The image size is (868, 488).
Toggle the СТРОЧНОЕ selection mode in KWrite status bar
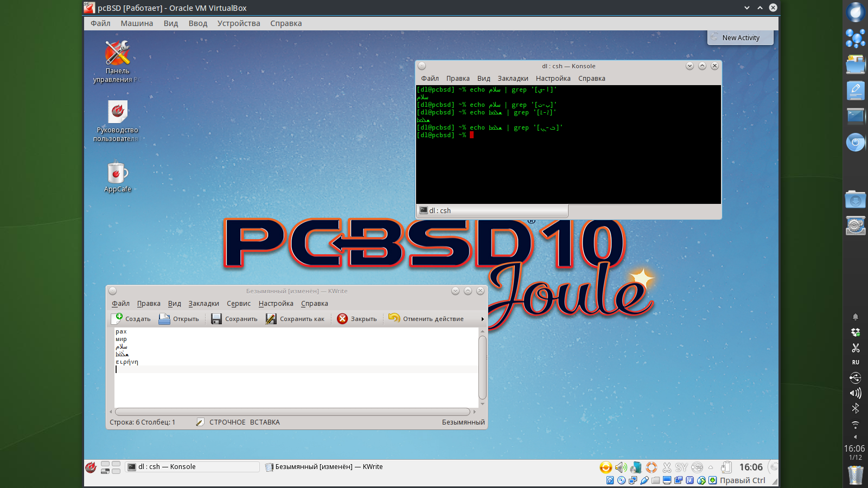click(227, 422)
